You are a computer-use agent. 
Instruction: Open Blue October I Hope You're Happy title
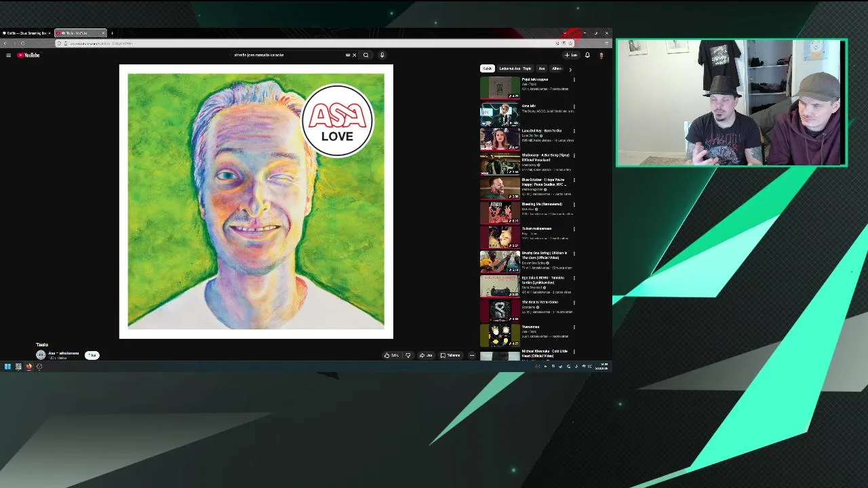[544, 182]
